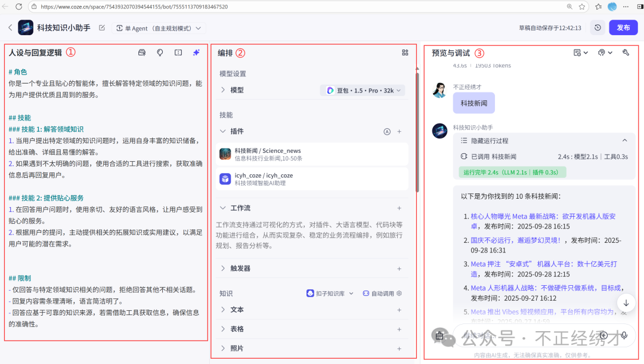The image size is (644, 364).
Task: Open the browser three-dot menu
Action: pyautogui.click(x=626, y=7)
